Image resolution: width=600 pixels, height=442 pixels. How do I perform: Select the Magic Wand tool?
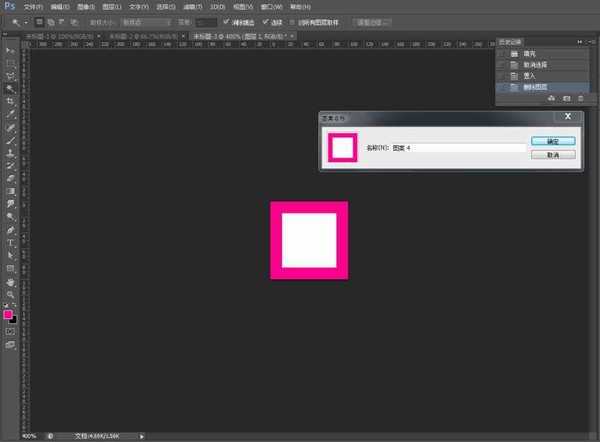click(x=10, y=88)
